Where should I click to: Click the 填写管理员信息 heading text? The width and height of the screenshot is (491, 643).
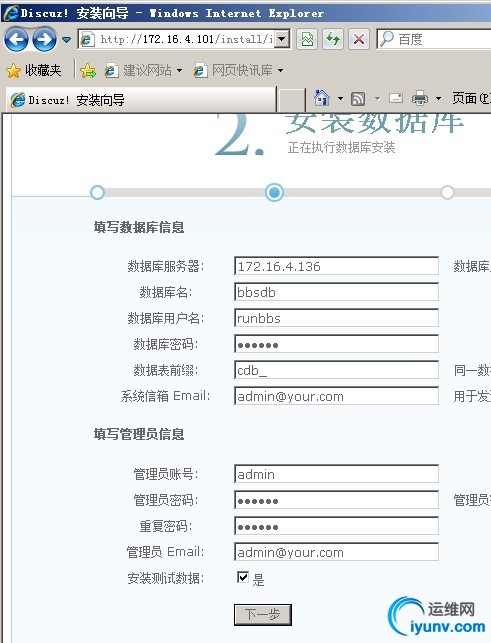[139, 434]
